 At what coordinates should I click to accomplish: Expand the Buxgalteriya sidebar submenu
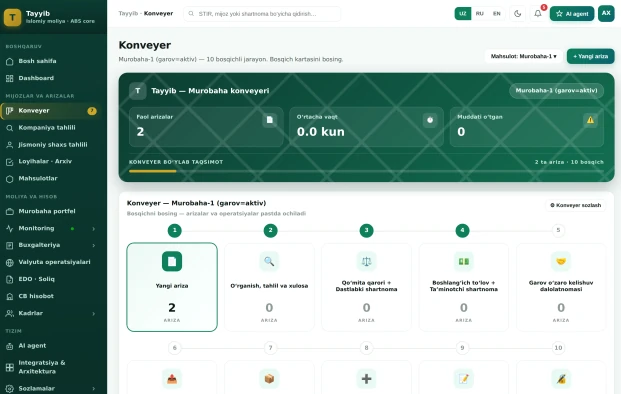tap(93, 246)
